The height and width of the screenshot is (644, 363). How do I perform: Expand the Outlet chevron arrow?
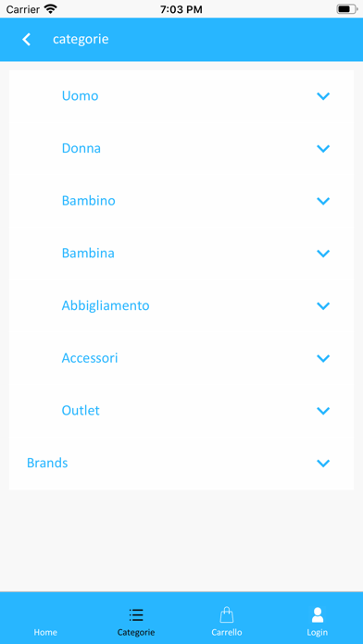(323, 411)
